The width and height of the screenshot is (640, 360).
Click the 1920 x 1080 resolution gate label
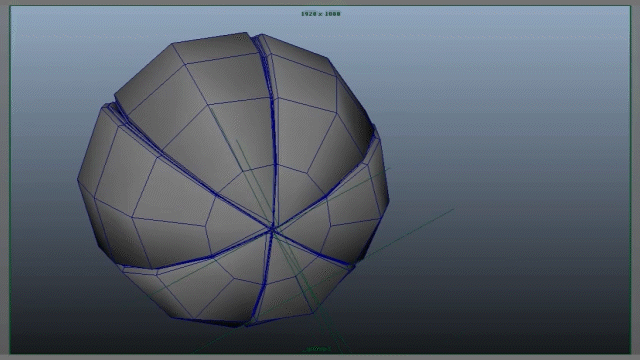pyautogui.click(x=320, y=14)
